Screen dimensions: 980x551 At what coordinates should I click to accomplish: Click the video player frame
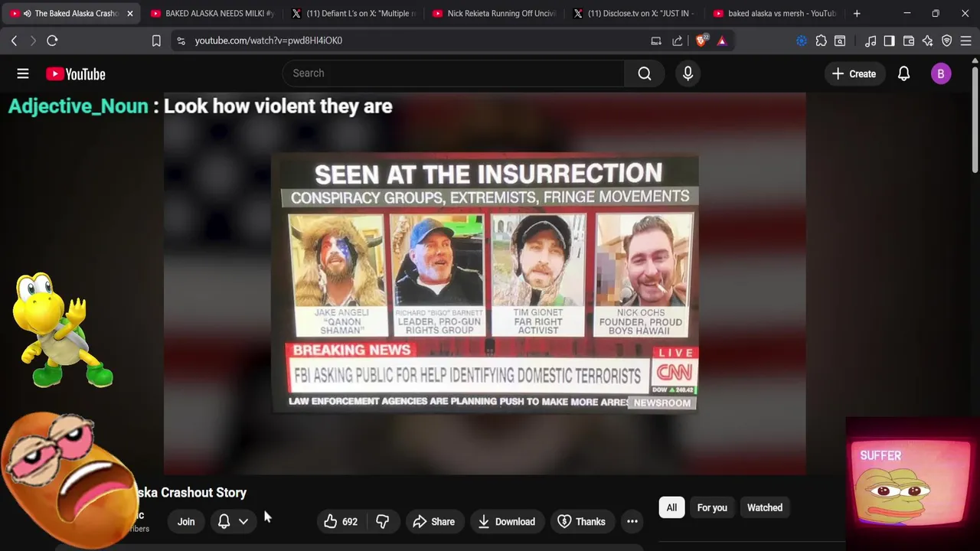pyautogui.click(x=485, y=284)
